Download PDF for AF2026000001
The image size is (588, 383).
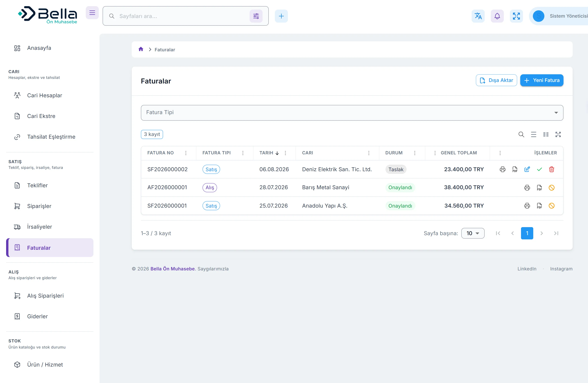point(539,188)
